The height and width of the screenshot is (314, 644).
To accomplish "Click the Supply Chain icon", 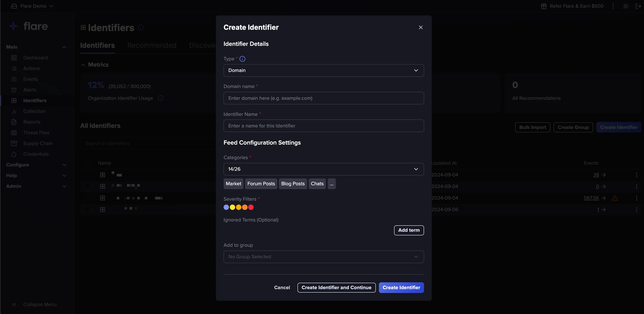I will 14,144.
